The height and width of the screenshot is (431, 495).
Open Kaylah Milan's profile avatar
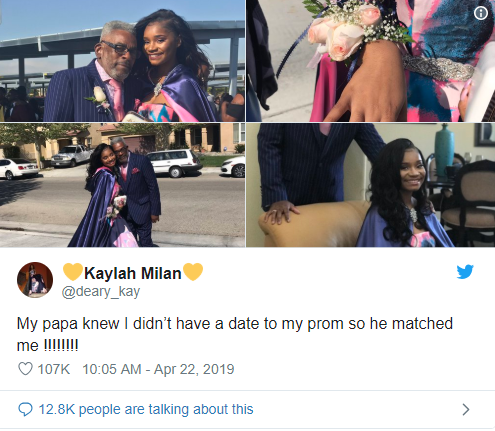[35, 280]
